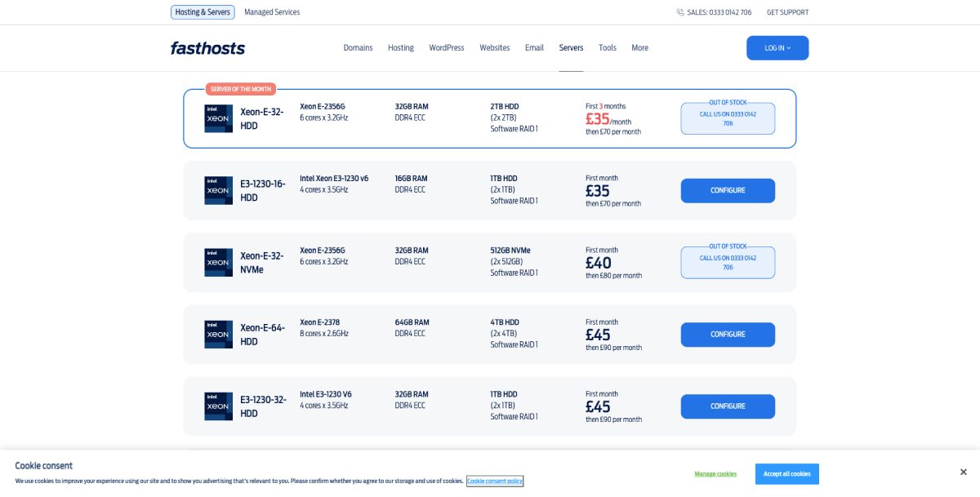
Task: Click the SERVER OF THE MONTH badge
Action: point(241,88)
